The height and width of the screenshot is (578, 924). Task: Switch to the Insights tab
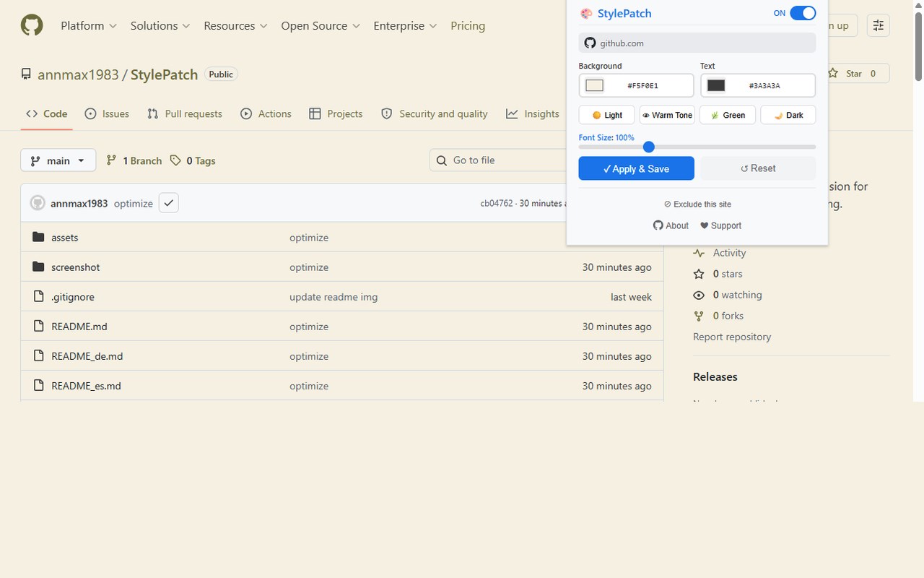533,113
